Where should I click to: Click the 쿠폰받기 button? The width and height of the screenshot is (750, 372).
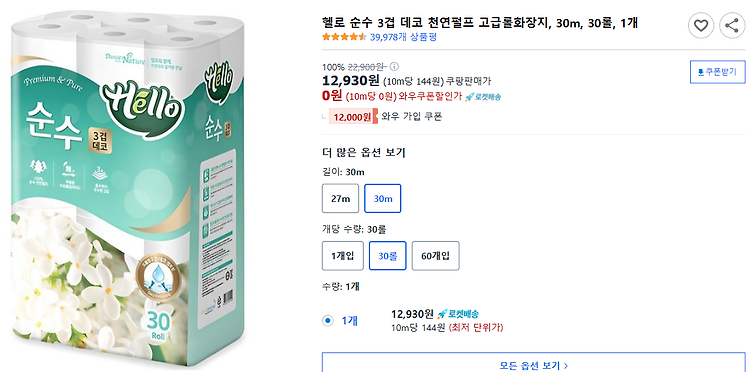pyautogui.click(x=717, y=72)
